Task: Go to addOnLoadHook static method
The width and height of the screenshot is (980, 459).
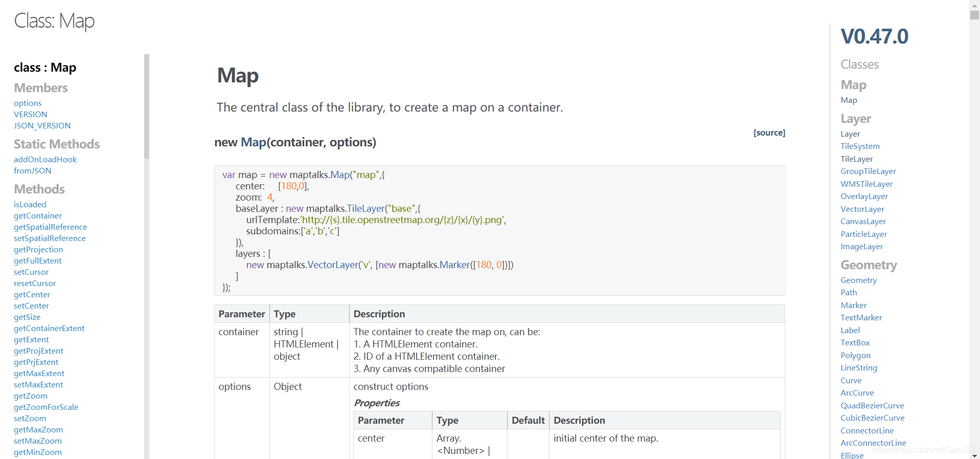Action: coord(45,160)
